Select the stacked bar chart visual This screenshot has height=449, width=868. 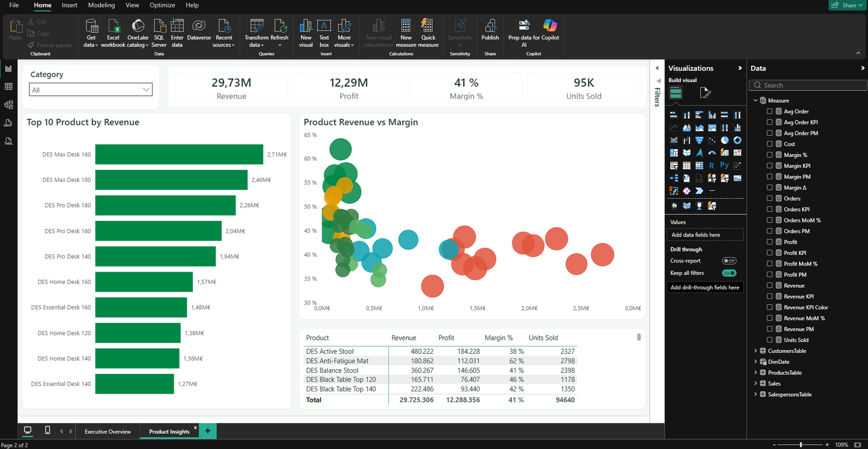(674, 115)
